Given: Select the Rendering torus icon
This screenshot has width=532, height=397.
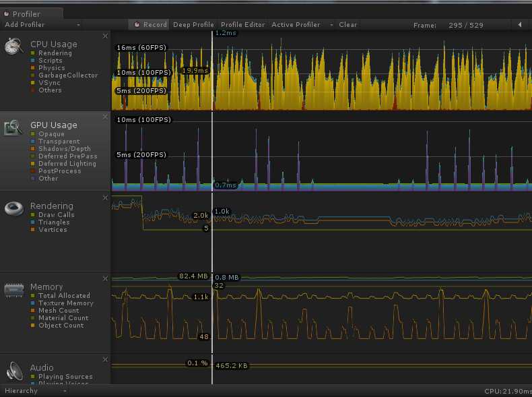Looking at the screenshot, I should tap(14, 208).
